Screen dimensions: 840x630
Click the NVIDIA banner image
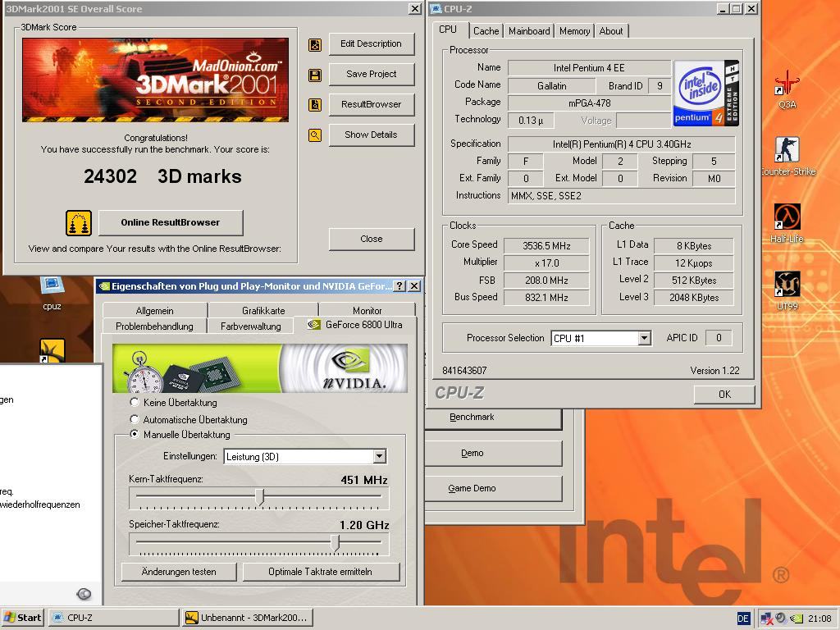click(x=260, y=368)
